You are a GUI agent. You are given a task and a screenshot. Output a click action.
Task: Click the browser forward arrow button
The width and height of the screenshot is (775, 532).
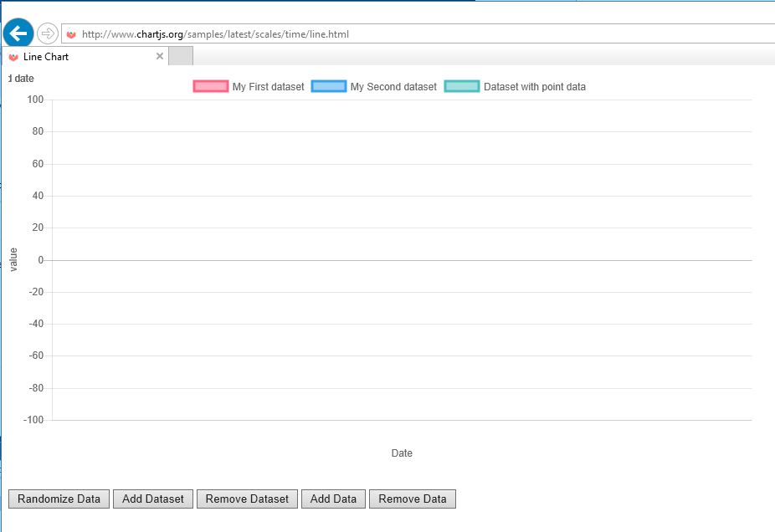[48, 33]
